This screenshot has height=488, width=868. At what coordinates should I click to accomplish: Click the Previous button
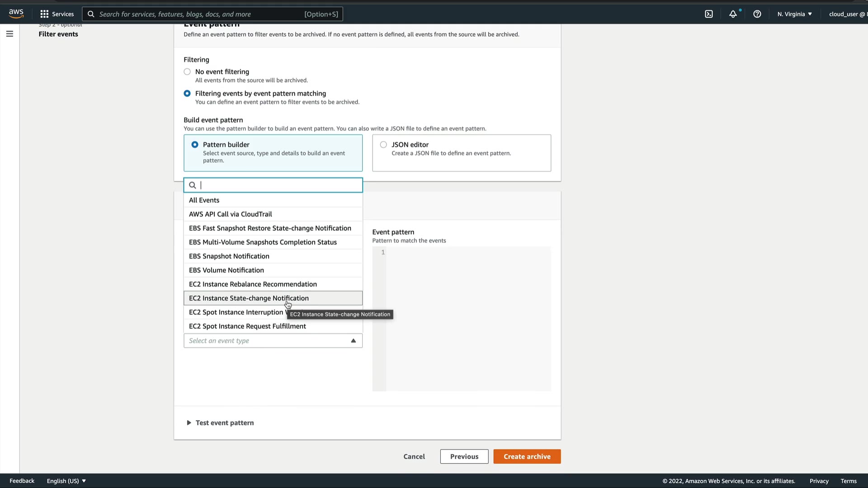[464, 456]
